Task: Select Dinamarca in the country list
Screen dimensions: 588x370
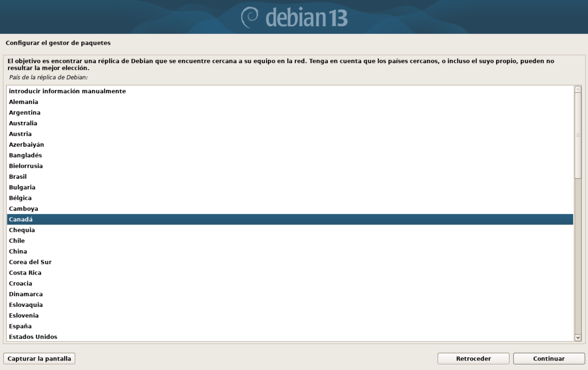Action: (x=290, y=294)
